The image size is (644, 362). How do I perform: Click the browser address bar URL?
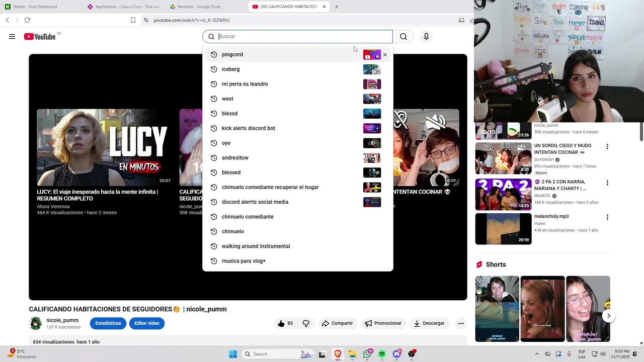191,20
